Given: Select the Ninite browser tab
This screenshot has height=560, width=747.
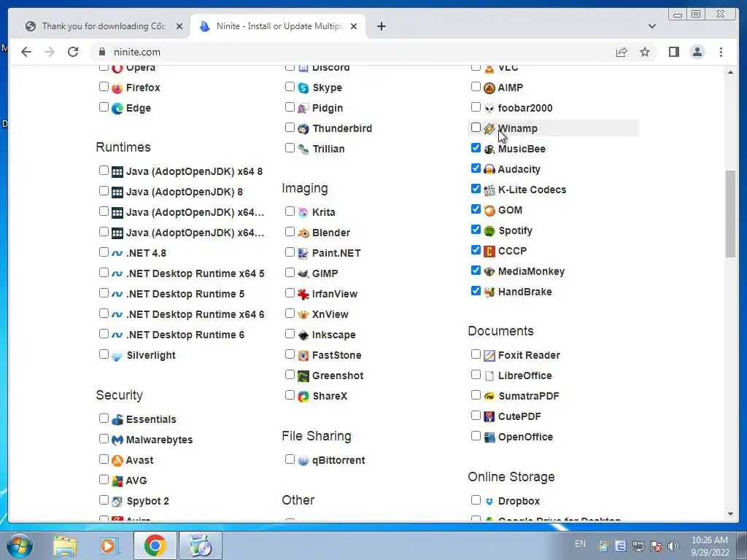Looking at the screenshot, I should [279, 26].
